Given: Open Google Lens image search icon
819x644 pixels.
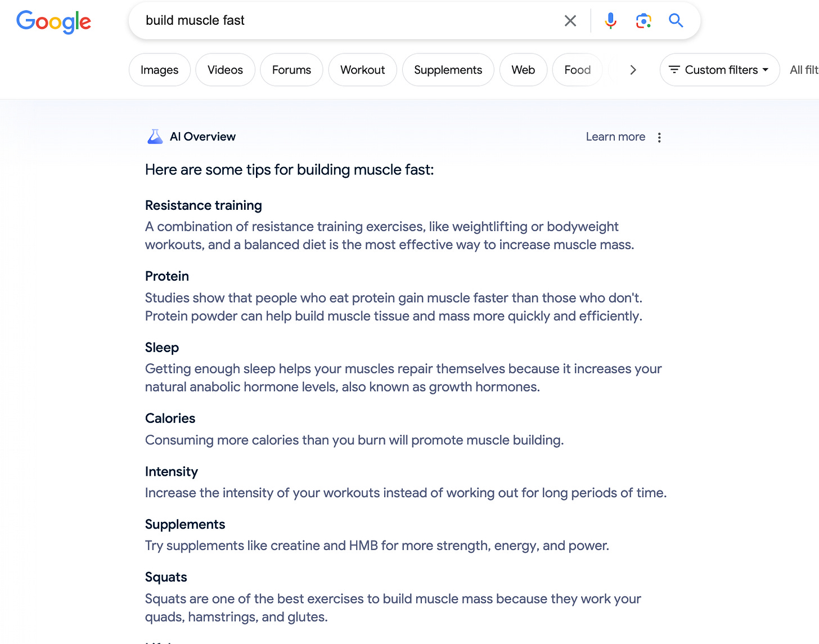Looking at the screenshot, I should coord(643,21).
